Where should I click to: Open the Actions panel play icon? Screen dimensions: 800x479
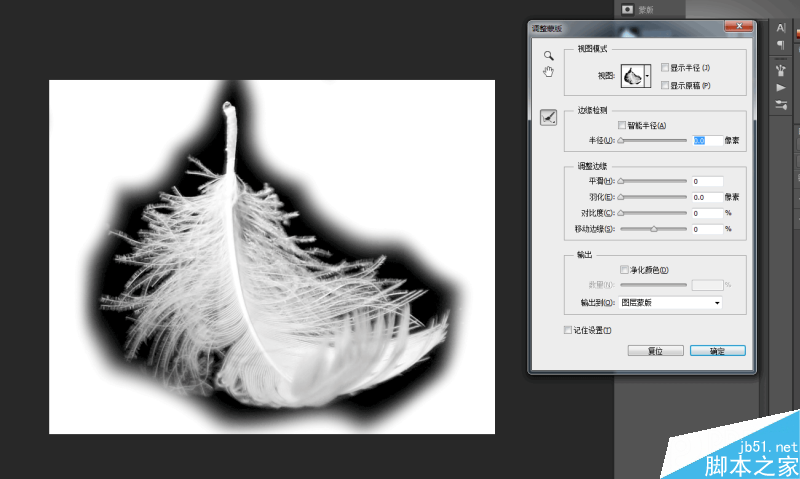781,88
